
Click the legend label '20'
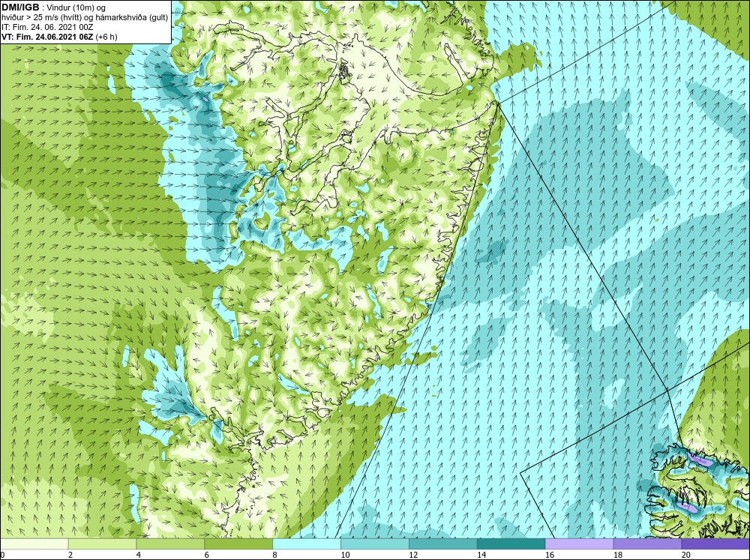[x=686, y=555]
